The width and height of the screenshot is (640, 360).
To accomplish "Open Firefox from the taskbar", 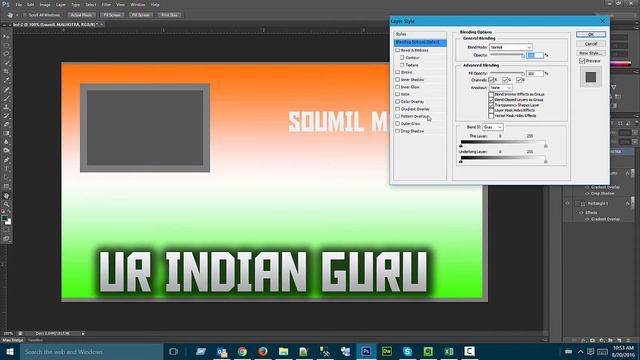I will tap(263, 351).
